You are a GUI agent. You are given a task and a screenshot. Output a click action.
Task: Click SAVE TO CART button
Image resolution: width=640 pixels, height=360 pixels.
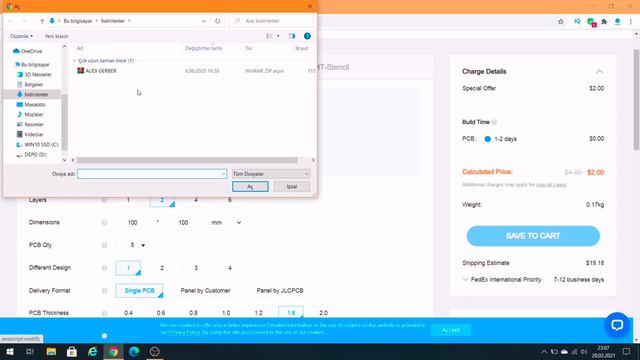[x=533, y=236]
